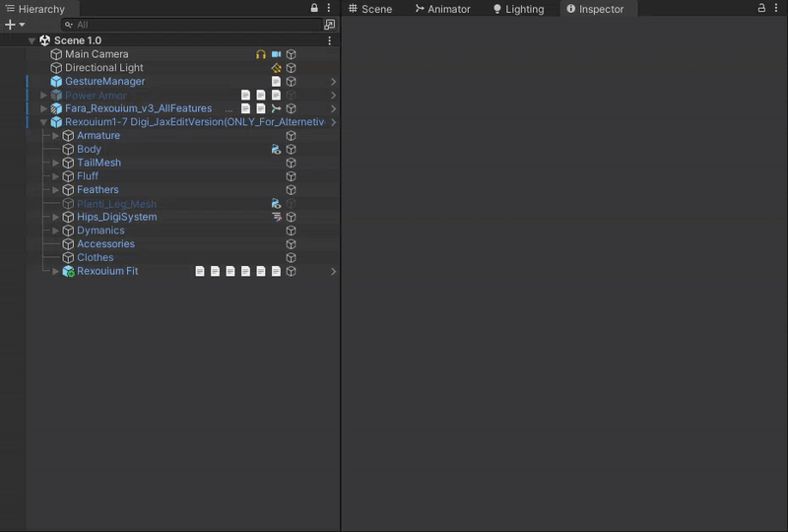Screen dimensions: 788x532
Task: Open prefab arrow on Fara_Rexouium_v3_AllFeatures row
Action: (333, 108)
